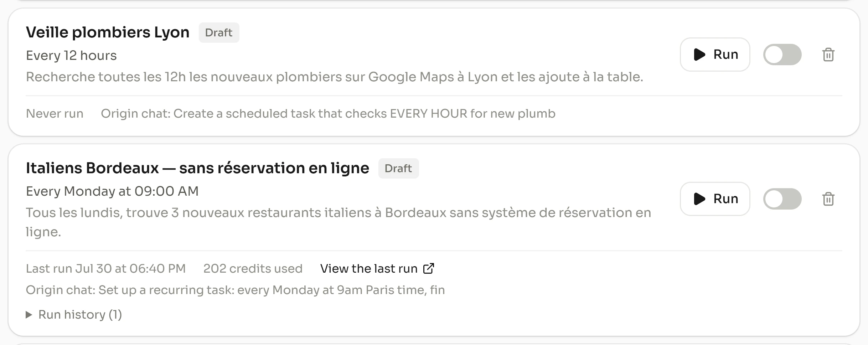Delete the Veille plombiers Lyon task

click(x=828, y=55)
